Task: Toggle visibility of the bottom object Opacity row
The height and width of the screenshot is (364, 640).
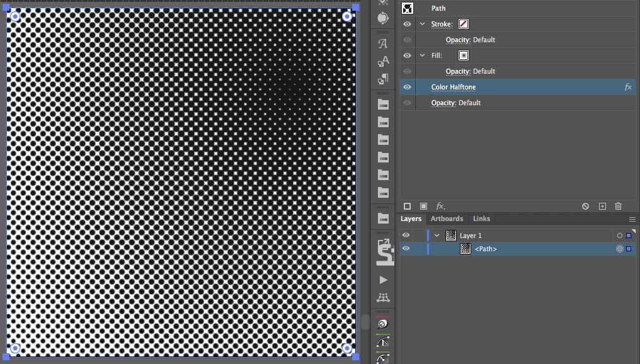Action: tap(407, 103)
